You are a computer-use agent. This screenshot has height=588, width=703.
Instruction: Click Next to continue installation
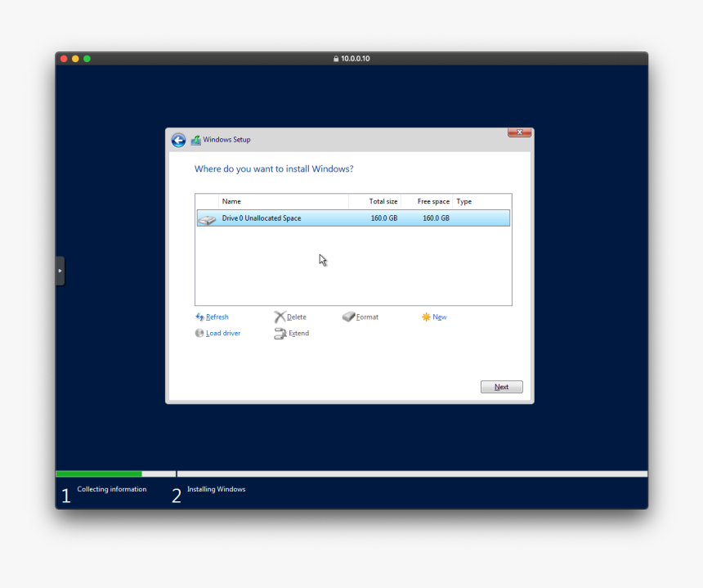pos(502,387)
